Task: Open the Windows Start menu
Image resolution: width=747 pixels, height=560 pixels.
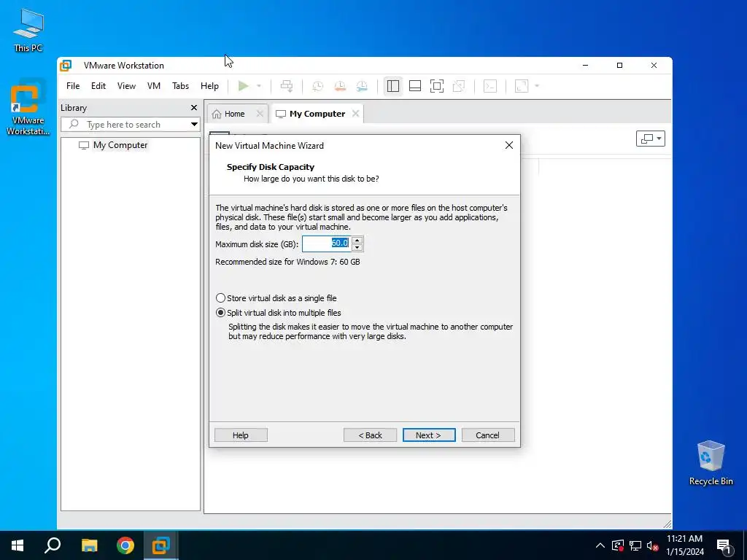Action: pos(18,545)
